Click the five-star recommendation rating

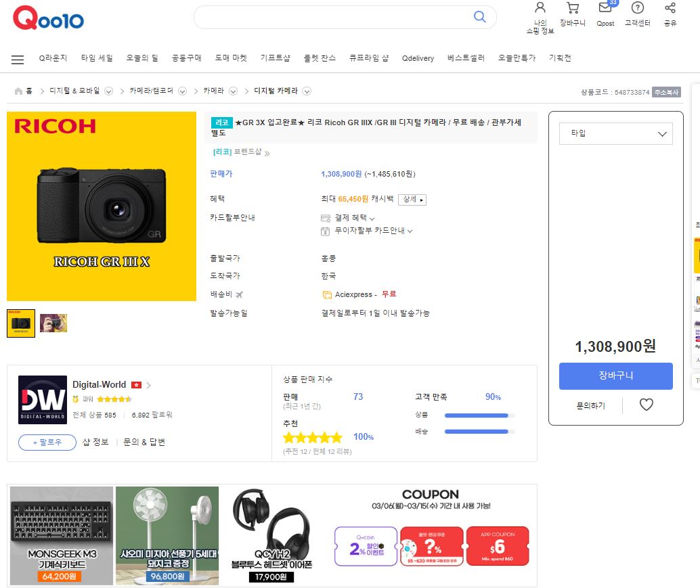click(313, 437)
